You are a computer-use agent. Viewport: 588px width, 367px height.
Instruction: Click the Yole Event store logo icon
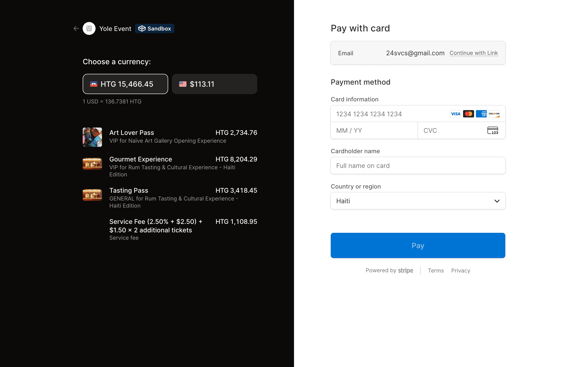coord(89,29)
